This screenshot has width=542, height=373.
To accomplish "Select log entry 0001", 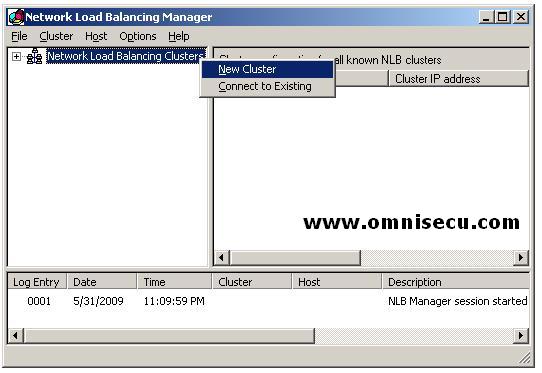I will pos(39,301).
